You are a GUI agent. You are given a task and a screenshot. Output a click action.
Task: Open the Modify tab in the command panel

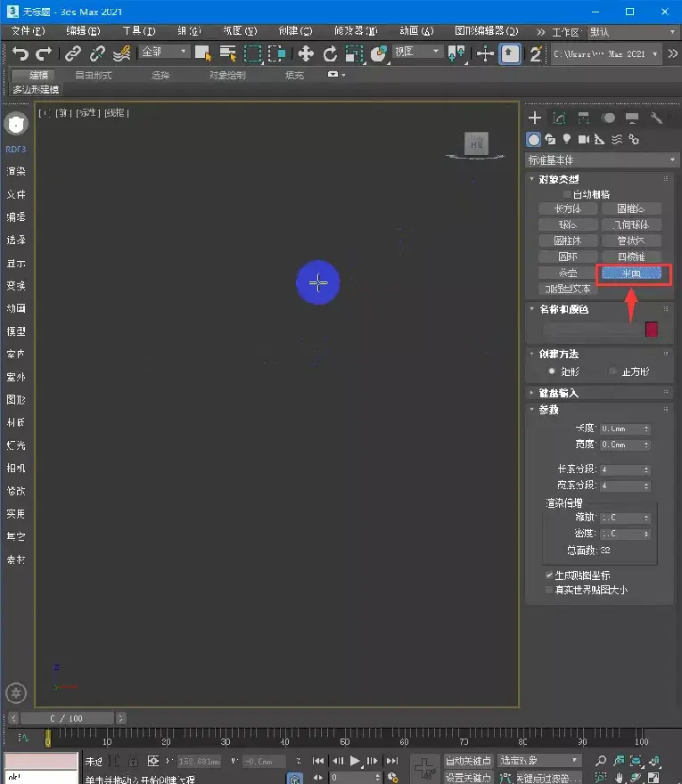pyautogui.click(x=559, y=118)
